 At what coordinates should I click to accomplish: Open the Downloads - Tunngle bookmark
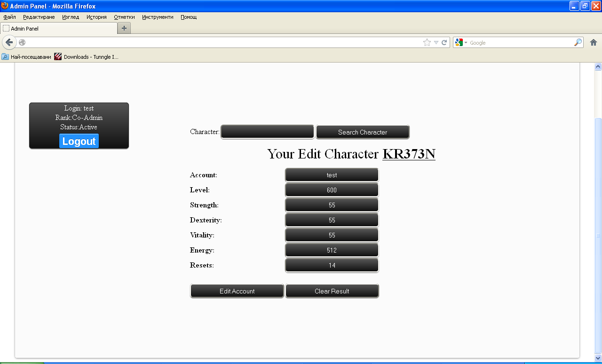click(x=86, y=56)
